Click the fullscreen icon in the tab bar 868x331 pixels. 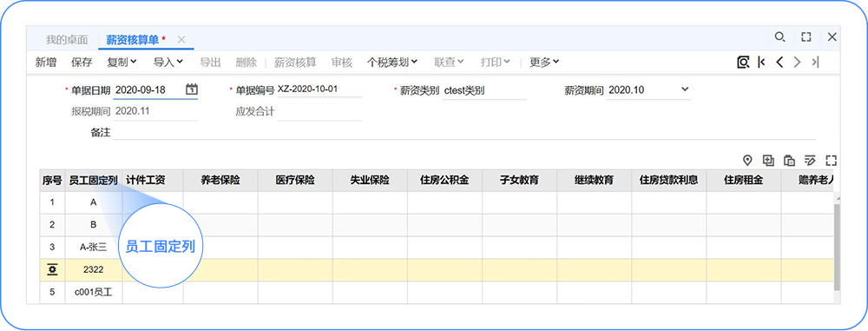pos(806,37)
